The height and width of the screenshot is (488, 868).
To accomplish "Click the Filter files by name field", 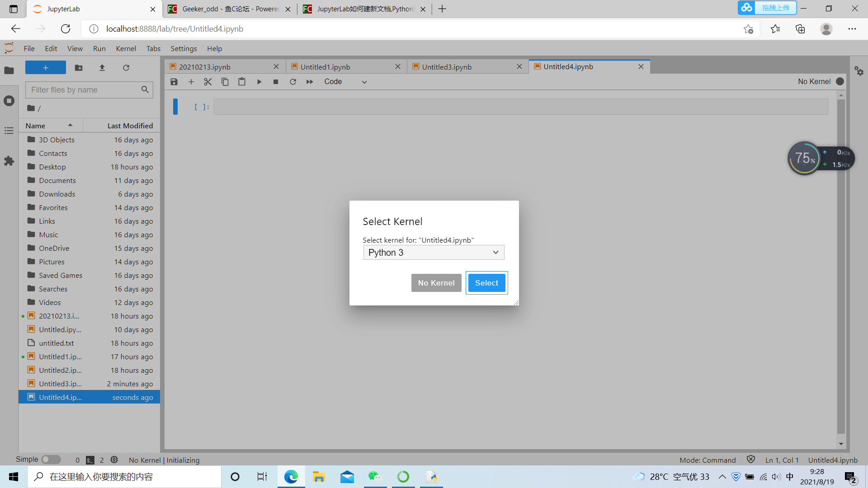I will [89, 90].
